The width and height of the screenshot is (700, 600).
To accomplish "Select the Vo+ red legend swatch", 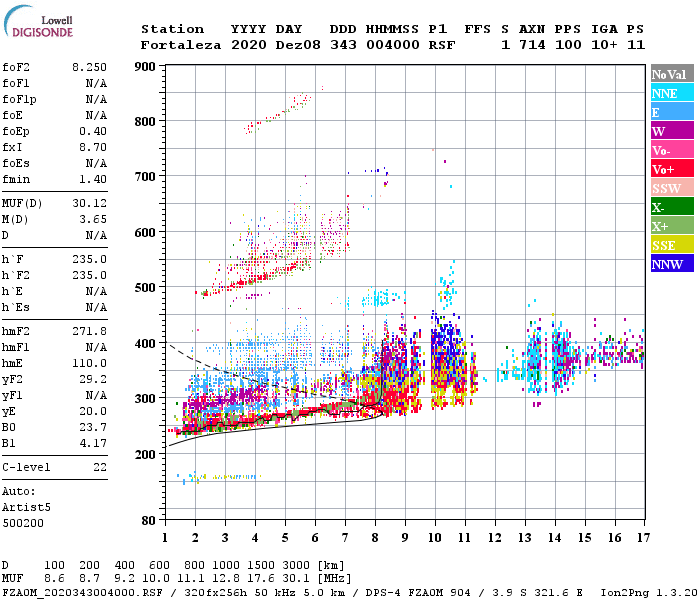I will 672,169.
